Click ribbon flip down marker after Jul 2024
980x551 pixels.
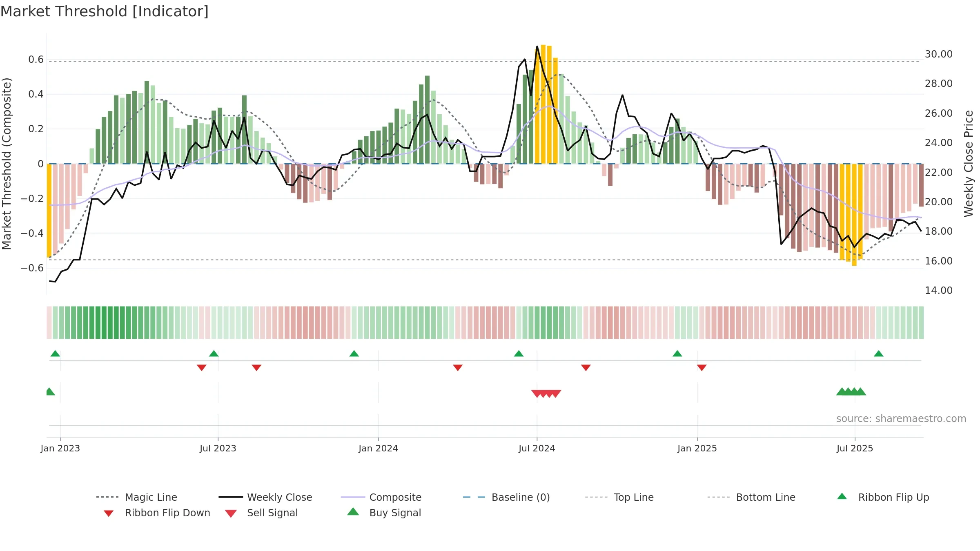tap(586, 368)
